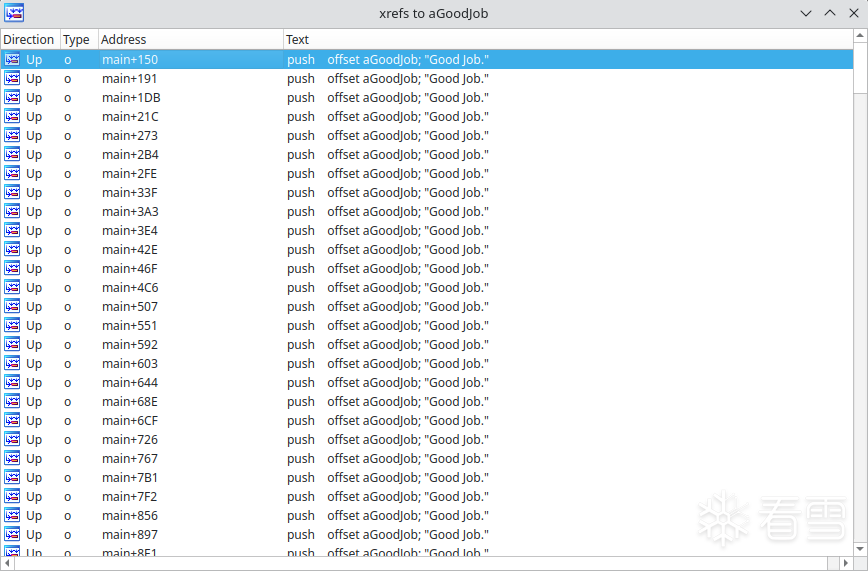The width and height of the screenshot is (868, 571).
Task: Click the vertical scrollbar down arrow
Action: click(x=860, y=549)
